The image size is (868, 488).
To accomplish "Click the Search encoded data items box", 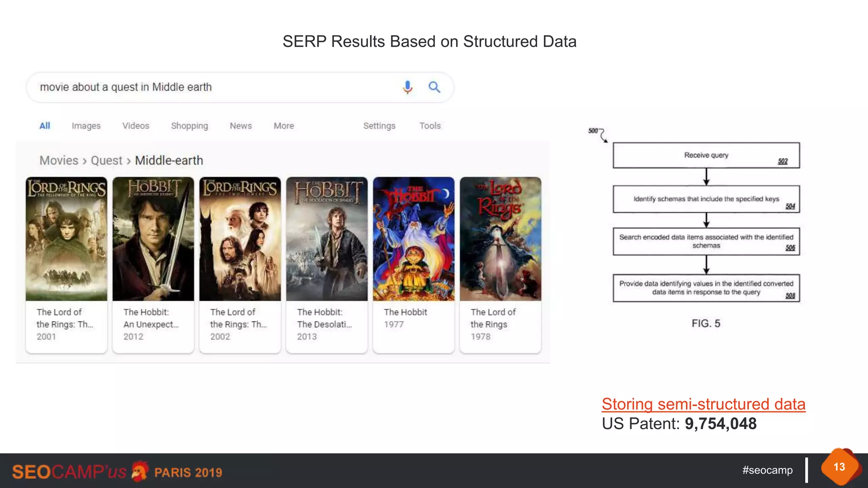I will click(706, 241).
